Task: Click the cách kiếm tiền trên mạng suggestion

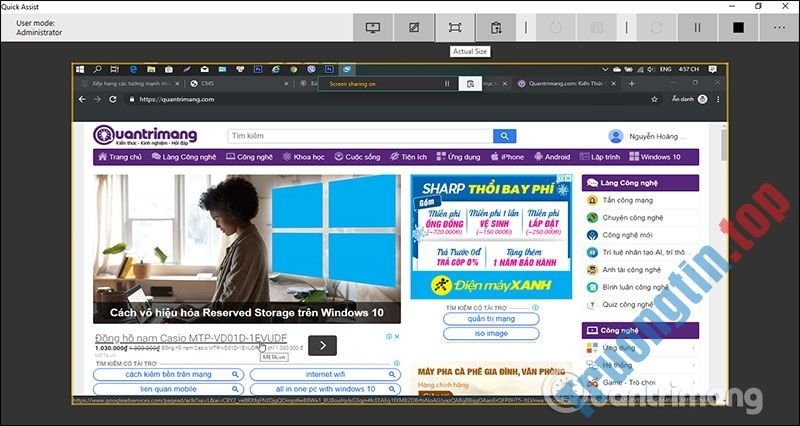Action: 167,374
